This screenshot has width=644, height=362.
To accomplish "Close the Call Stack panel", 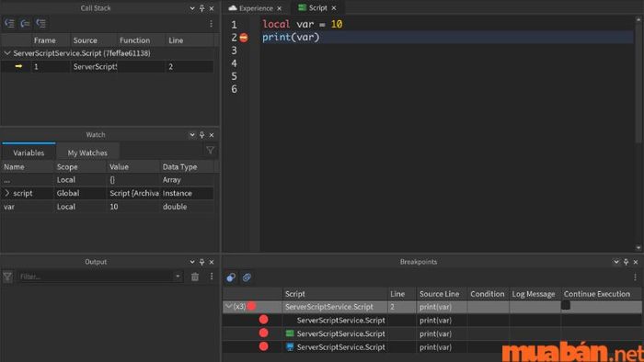I will (212, 8).
